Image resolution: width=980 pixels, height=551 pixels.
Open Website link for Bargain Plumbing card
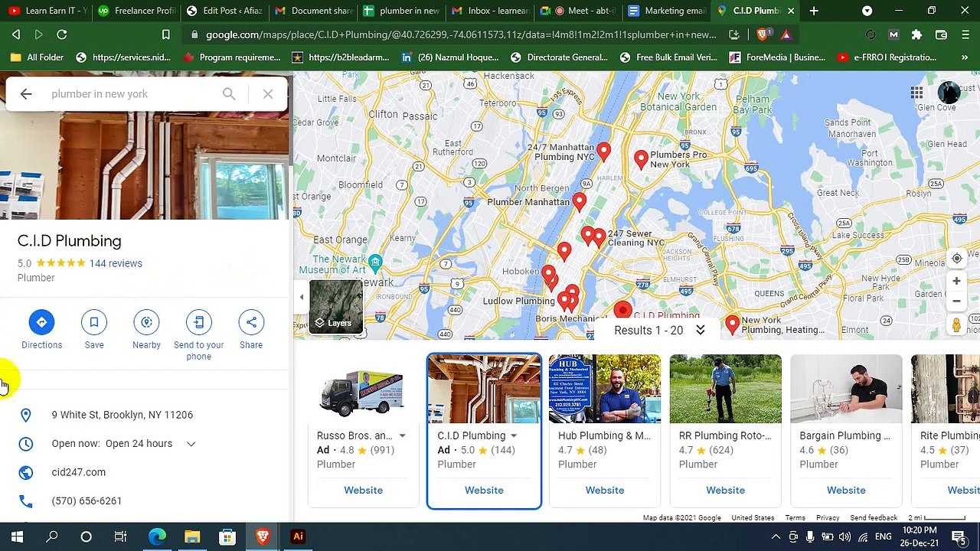[846, 491]
